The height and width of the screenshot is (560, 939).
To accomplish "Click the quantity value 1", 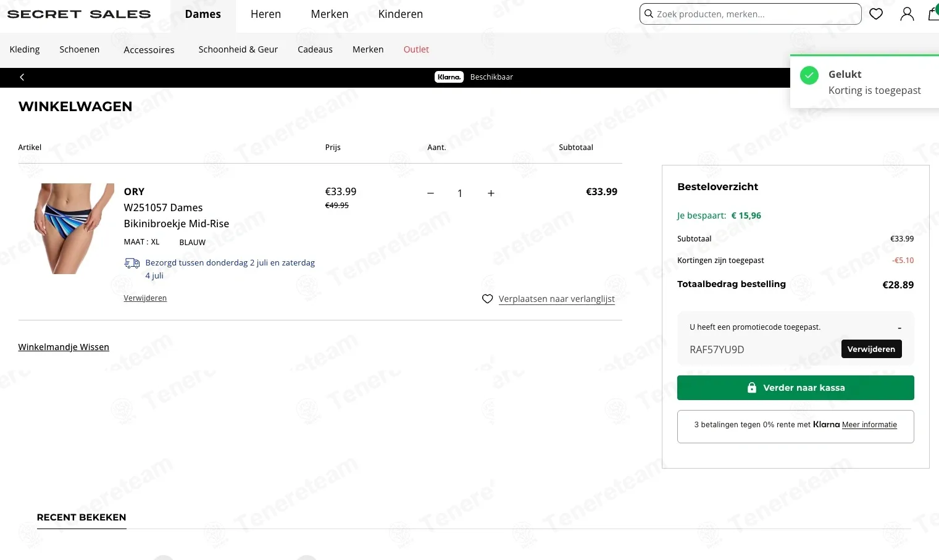I will point(460,194).
